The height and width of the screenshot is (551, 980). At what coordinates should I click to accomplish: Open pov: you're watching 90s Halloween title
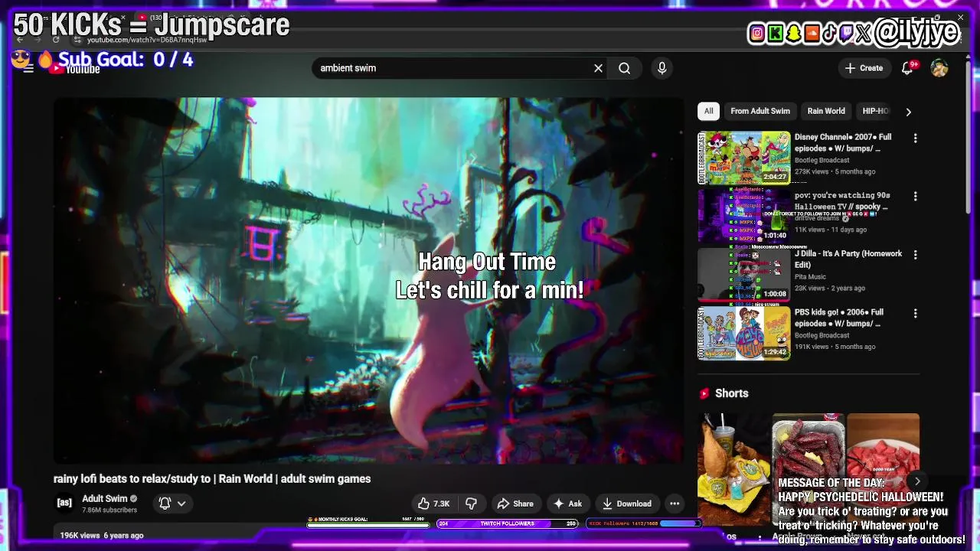click(841, 201)
